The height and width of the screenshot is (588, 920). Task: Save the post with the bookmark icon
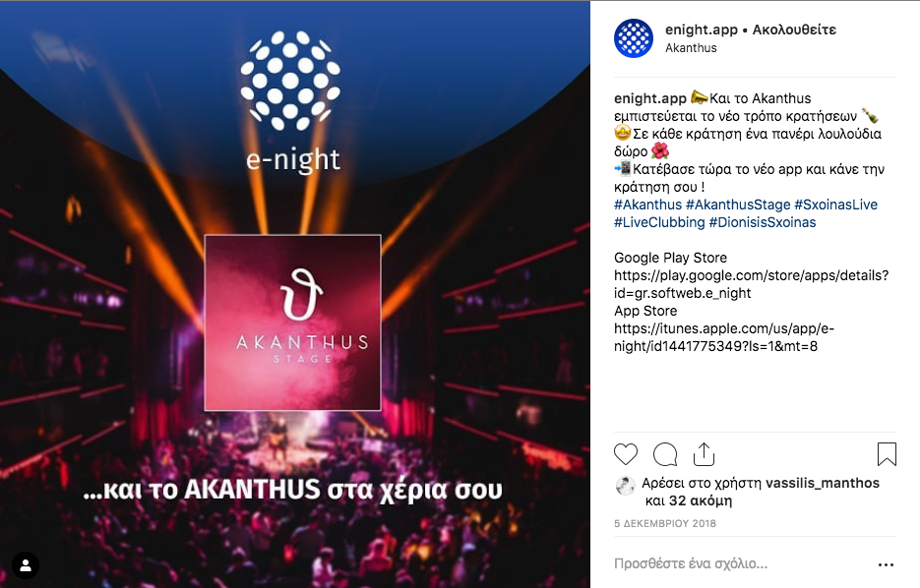[887, 454]
